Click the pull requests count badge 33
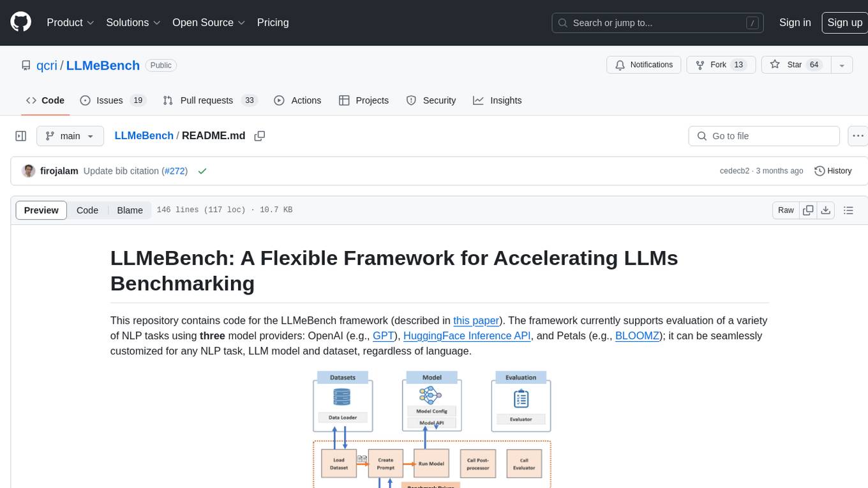Image resolution: width=868 pixels, height=488 pixels. pyautogui.click(x=250, y=100)
